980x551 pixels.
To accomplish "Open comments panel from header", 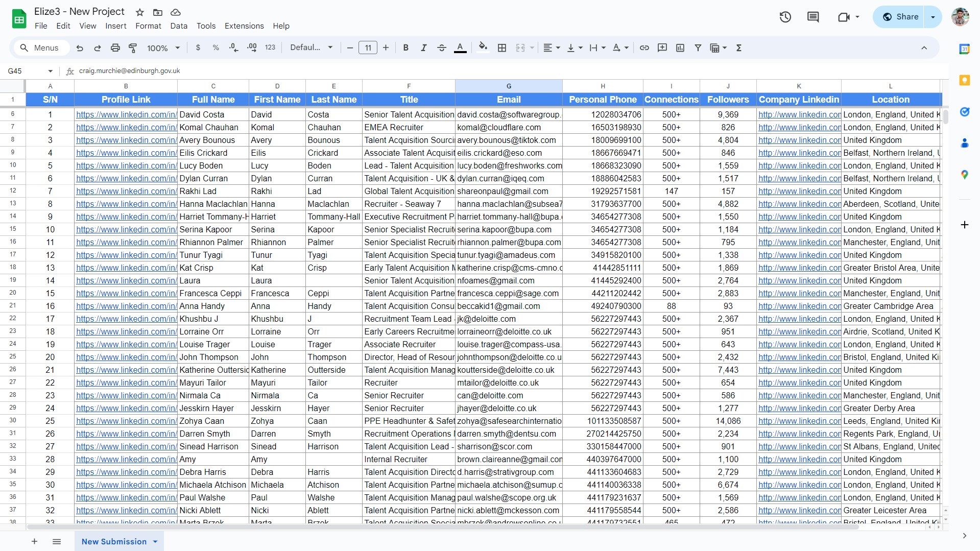I will coord(813,17).
